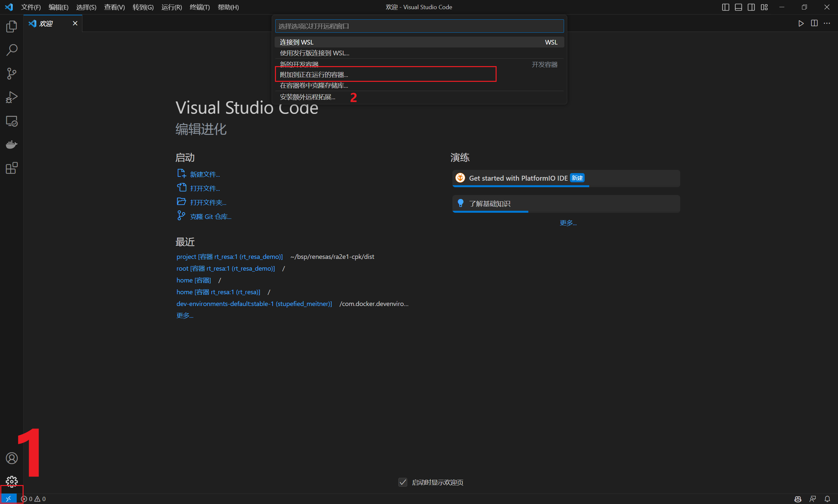Show errors and warnings in status bar
Screen dimensions: 838x504
[x=34, y=499]
